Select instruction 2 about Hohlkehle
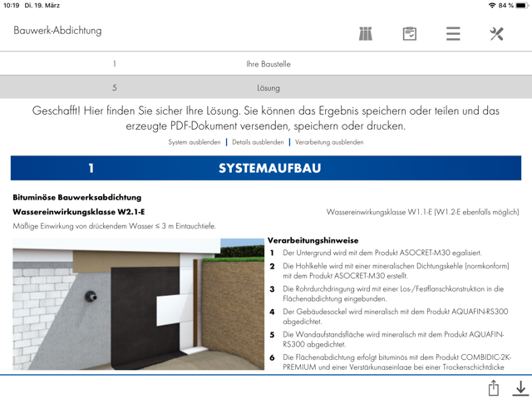The width and height of the screenshot is (532, 399). 390,271
